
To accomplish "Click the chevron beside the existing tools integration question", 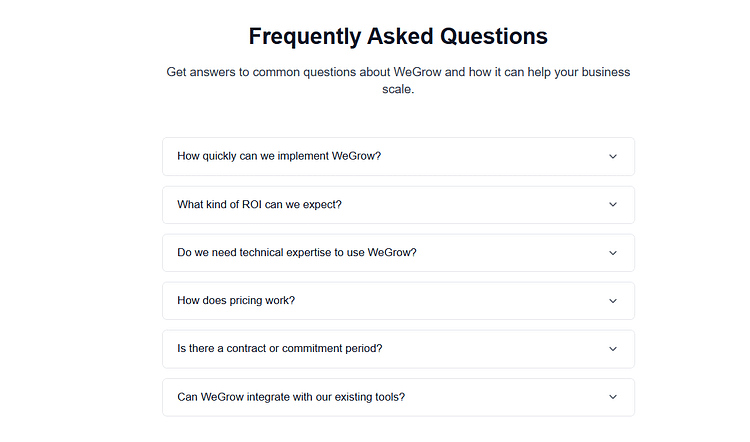I will point(613,397).
